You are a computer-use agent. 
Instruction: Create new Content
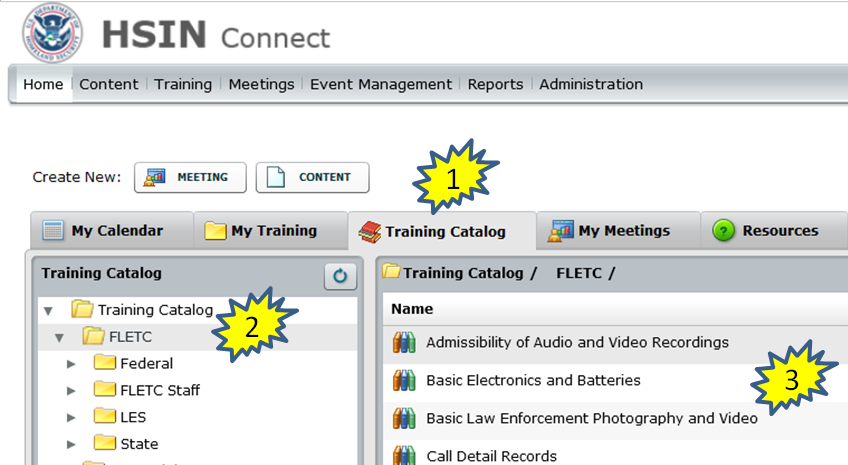(313, 177)
